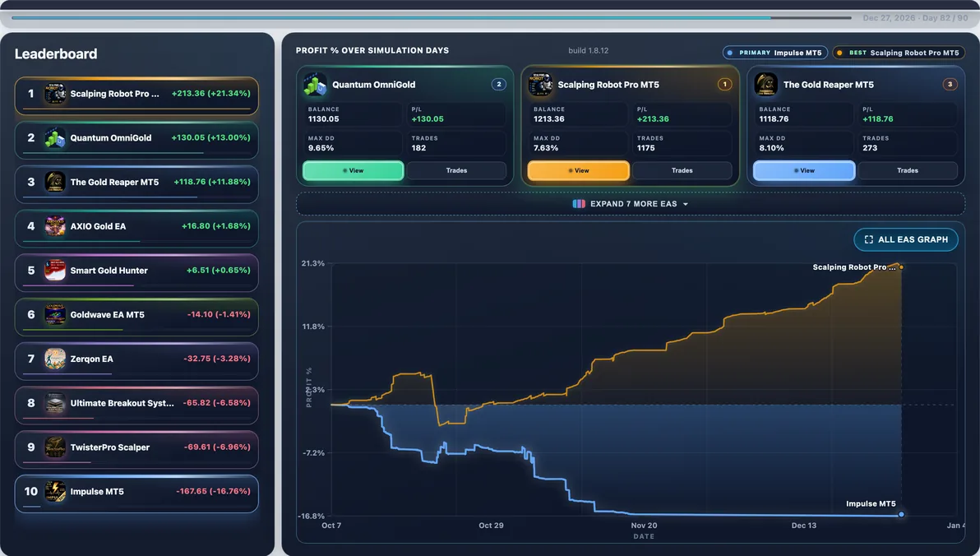Image resolution: width=980 pixels, height=556 pixels.
Task: Open Trades for Scalping Robot Pro MT5
Action: pos(682,171)
